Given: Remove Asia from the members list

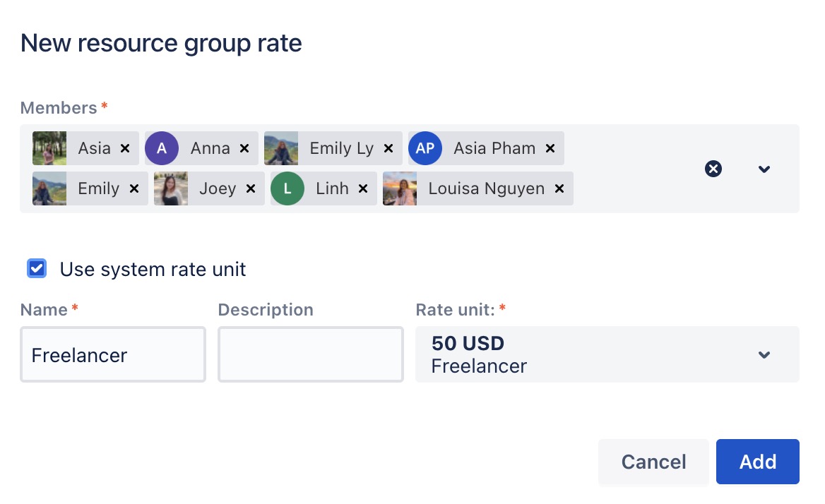Looking at the screenshot, I should pos(125,148).
